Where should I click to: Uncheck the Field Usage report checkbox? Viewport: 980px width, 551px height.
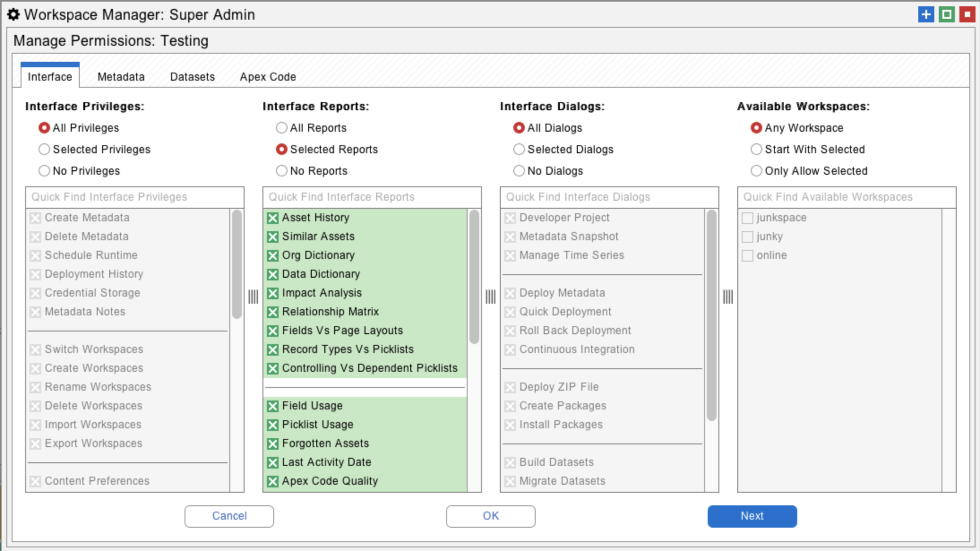[272, 406]
